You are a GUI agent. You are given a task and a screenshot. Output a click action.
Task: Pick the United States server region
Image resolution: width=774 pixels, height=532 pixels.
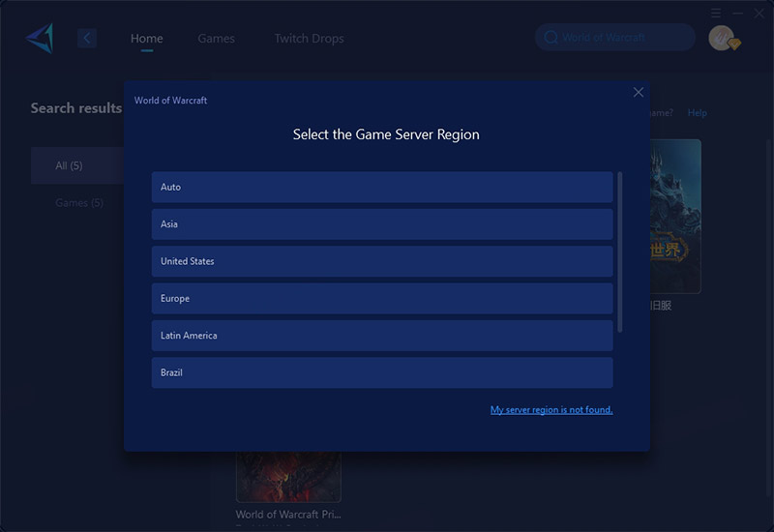tap(382, 261)
